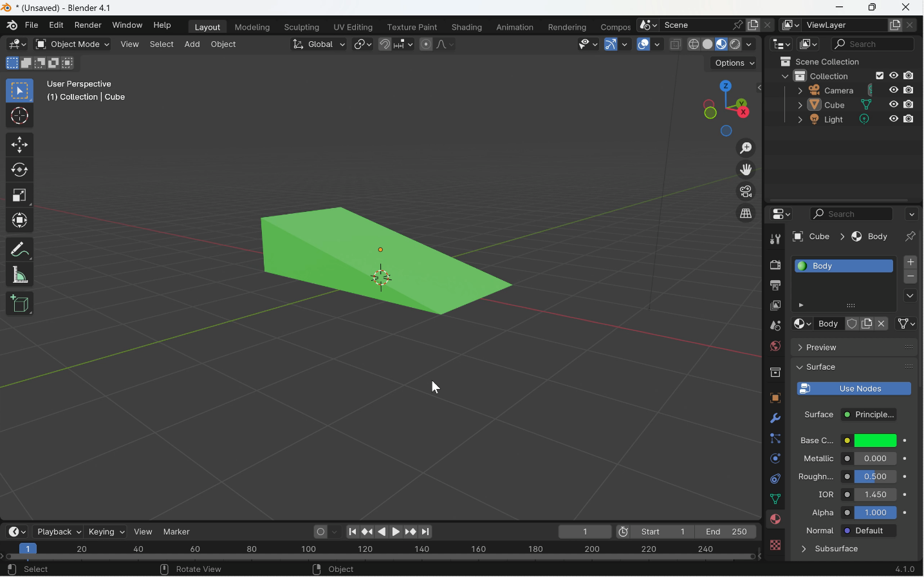924x577 pixels.
Task: Hide the Light in the viewport
Action: click(894, 119)
